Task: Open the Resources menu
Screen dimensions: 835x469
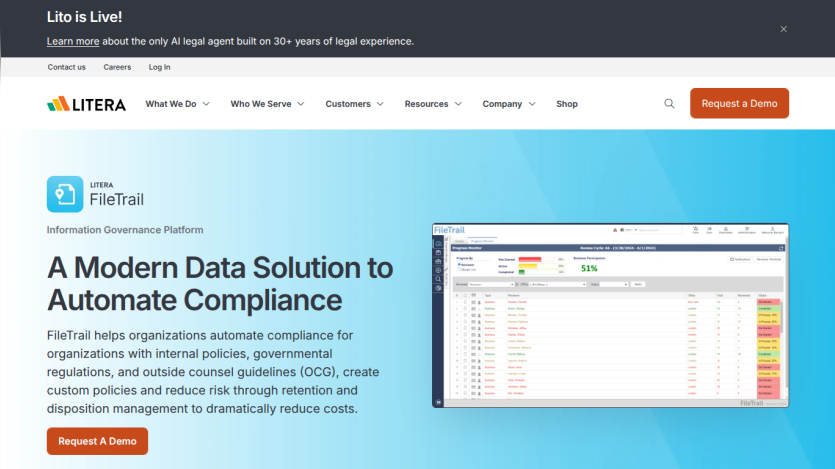Action: (427, 104)
